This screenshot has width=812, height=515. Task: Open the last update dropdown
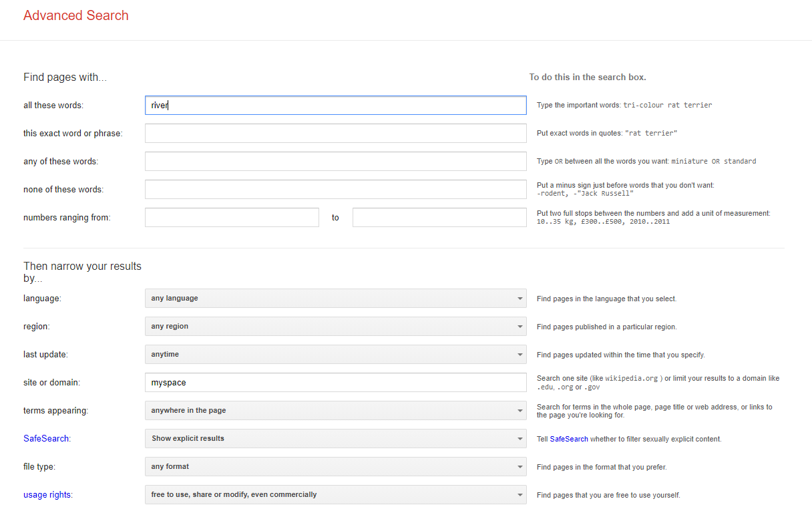pyautogui.click(x=335, y=355)
